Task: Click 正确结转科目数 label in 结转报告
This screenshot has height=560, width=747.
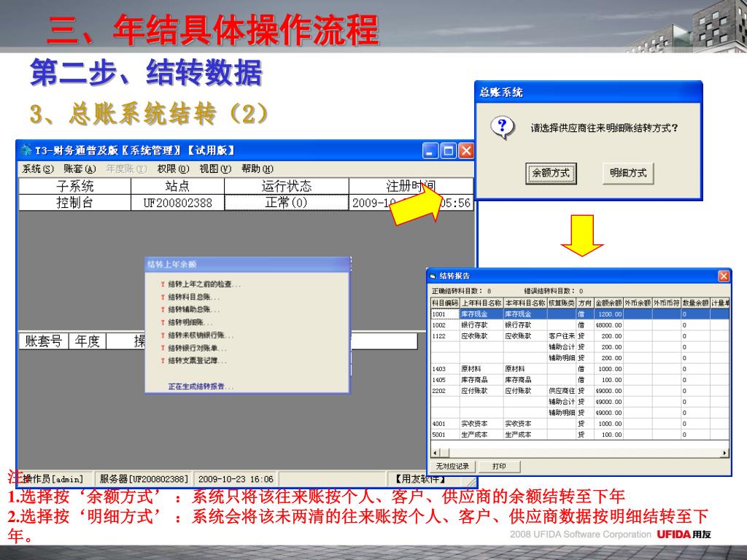Action: pos(457,291)
